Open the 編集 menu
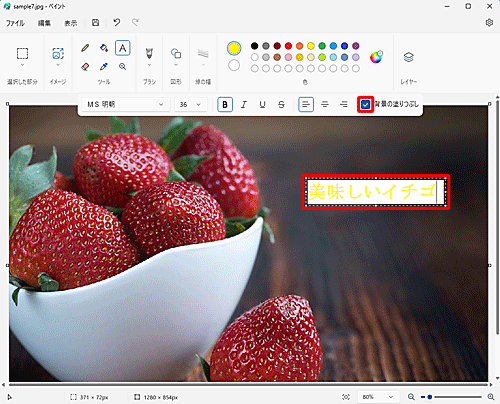This screenshot has height=404, width=500. click(x=44, y=23)
